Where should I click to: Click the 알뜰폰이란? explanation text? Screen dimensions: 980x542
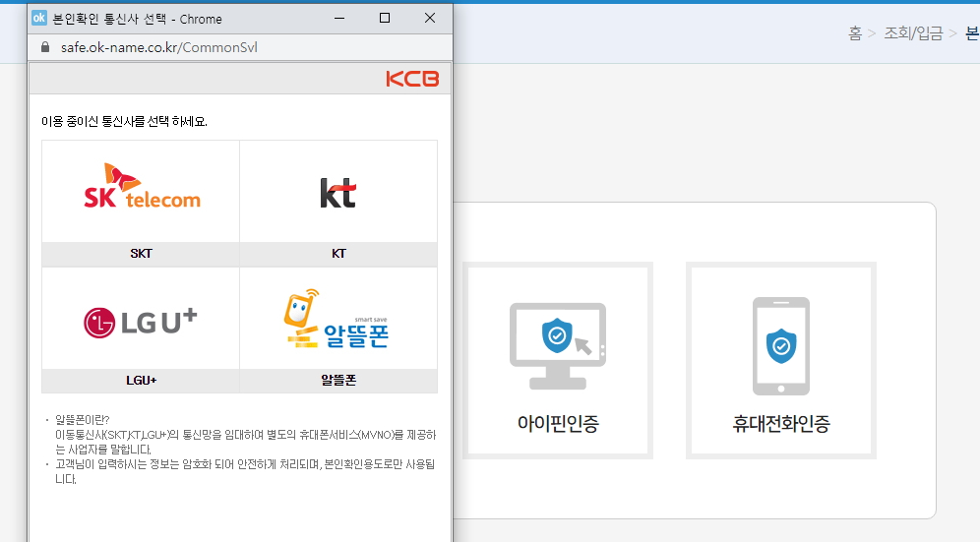(82, 419)
